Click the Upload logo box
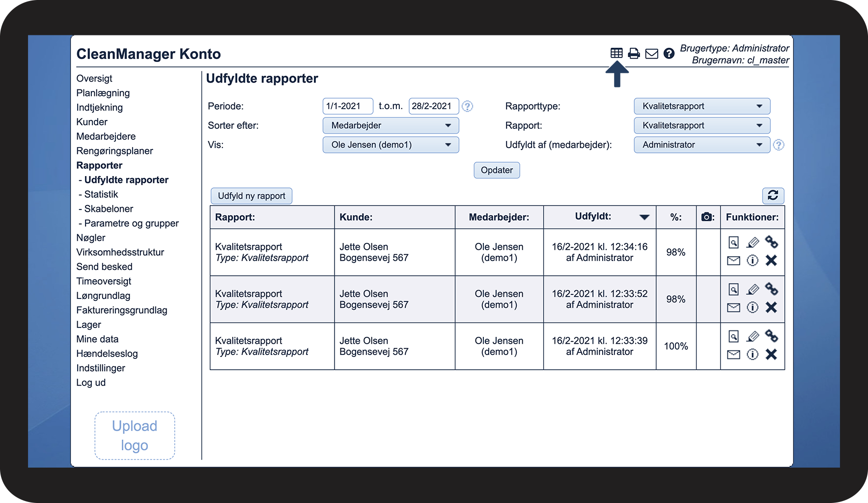Viewport: 868px width, 503px height. [135, 436]
